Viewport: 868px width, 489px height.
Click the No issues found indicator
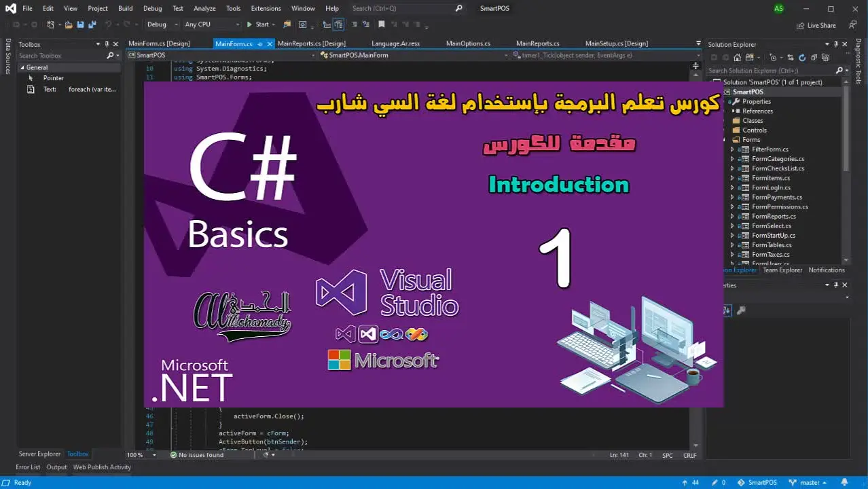[197, 455]
